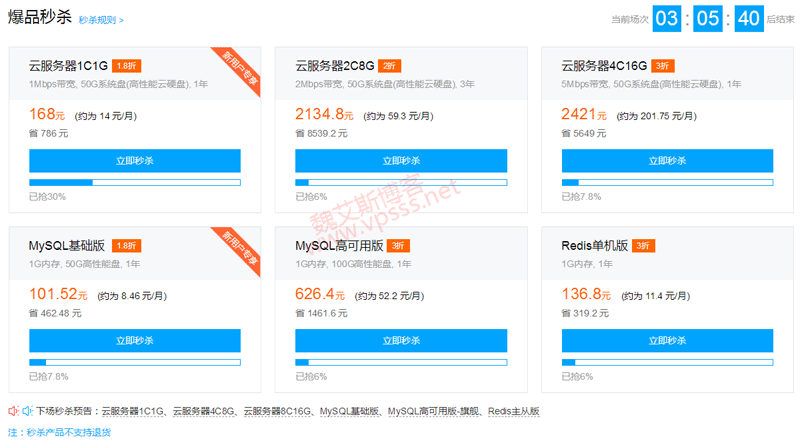This screenshot has width=800, height=441.
Task: Click the countdown seconds box showing 40
Action: 748,18
